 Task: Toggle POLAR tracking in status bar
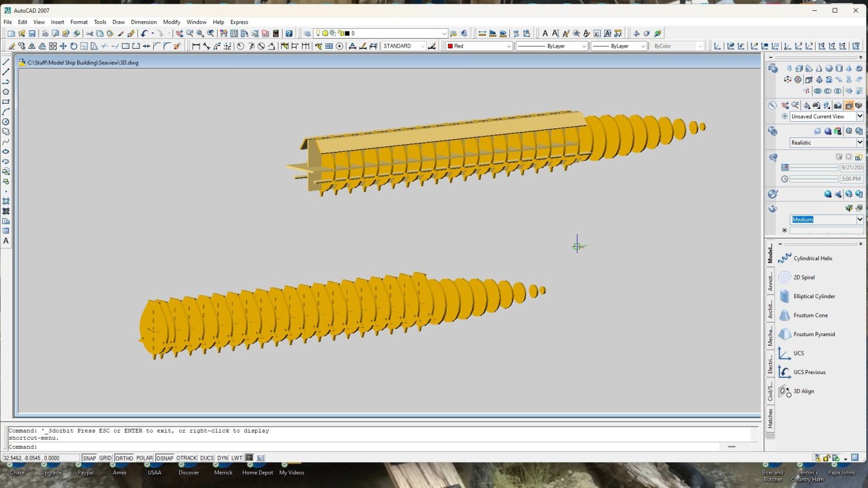coord(145,458)
